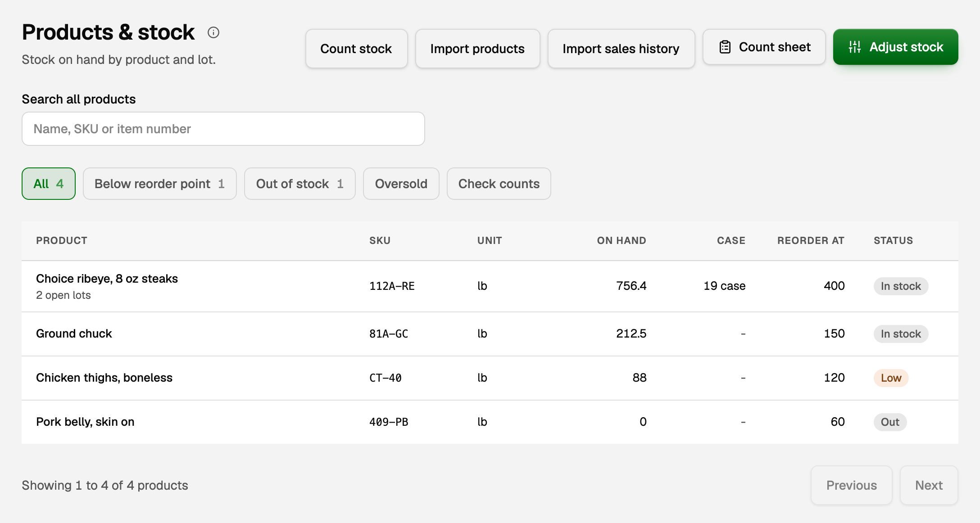Click the 212.5 on-hand value
980x523 pixels.
(x=631, y=334)
